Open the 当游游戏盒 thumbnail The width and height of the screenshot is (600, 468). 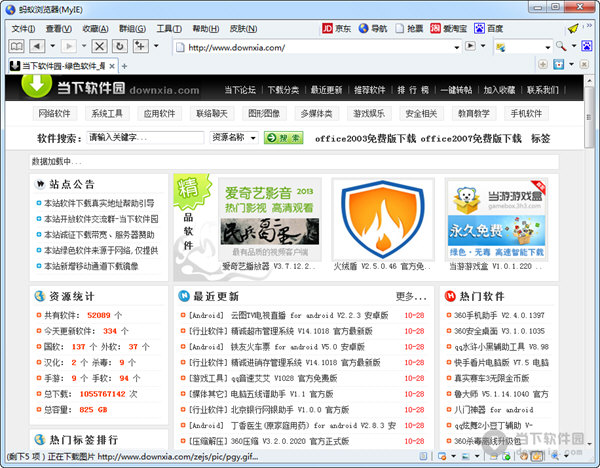point(496,219)
